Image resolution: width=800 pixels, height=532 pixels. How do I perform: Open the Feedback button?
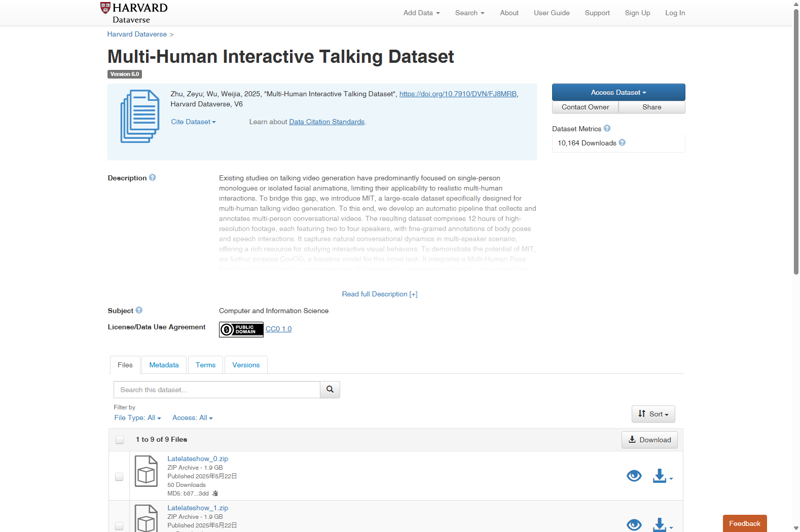[745, 523]
